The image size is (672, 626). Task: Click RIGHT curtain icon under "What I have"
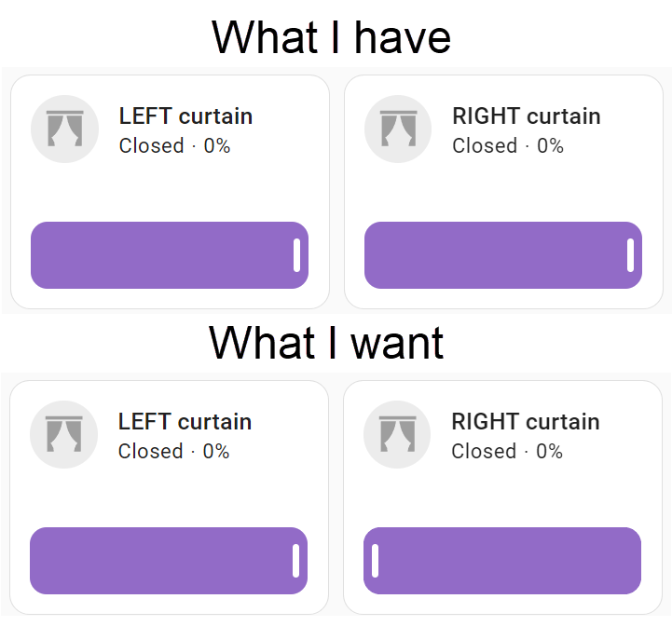[x=398, y=129]
